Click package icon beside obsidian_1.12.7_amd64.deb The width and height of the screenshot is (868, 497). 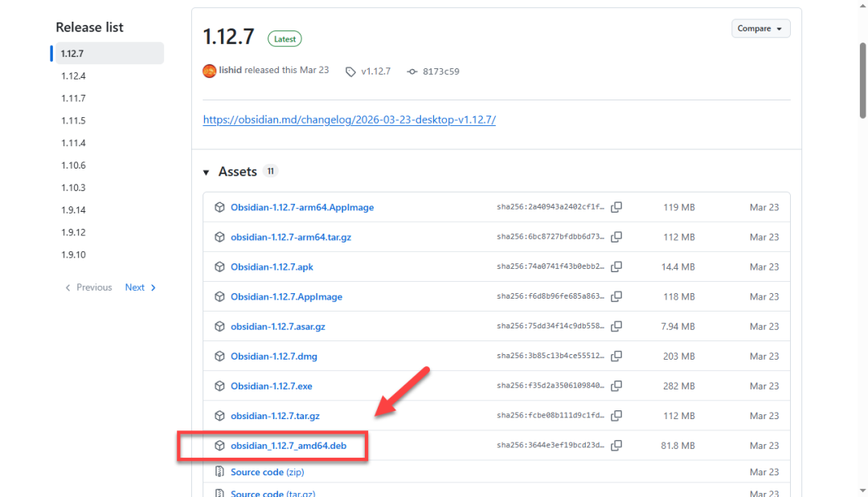point(219,446)
